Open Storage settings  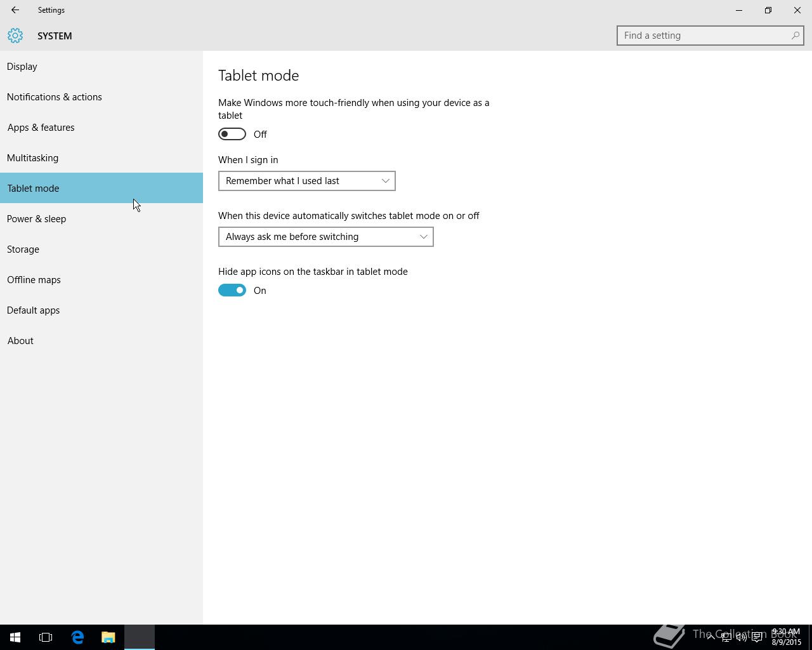(101, 249)
